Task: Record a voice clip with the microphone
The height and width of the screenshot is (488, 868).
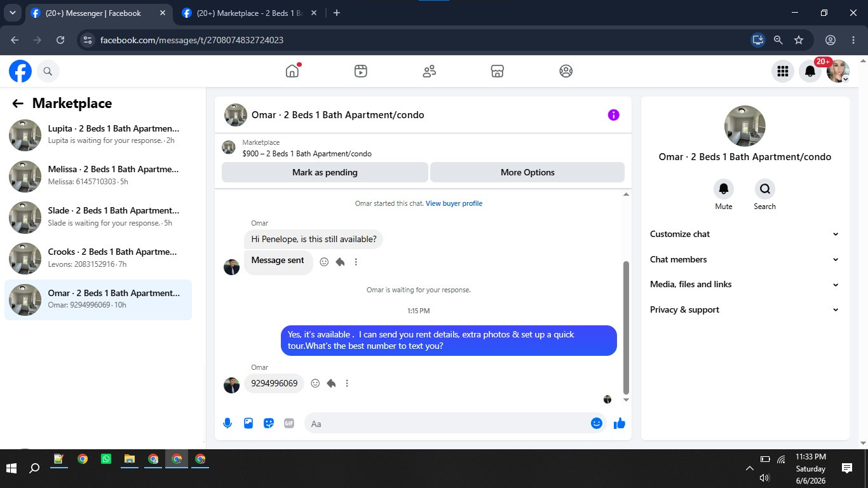Action: (227, 423)
